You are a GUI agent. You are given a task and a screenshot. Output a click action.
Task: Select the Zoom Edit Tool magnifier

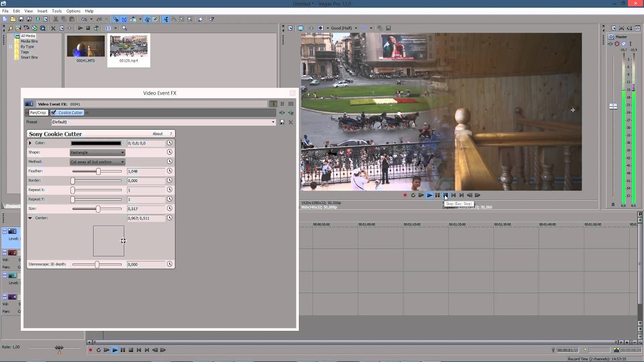[x=190, y=19]
